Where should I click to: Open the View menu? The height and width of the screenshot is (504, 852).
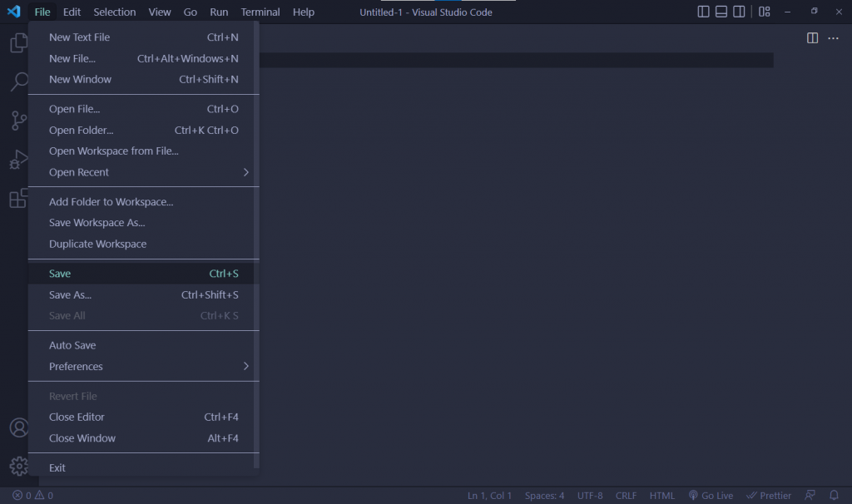tap(160, 12)
